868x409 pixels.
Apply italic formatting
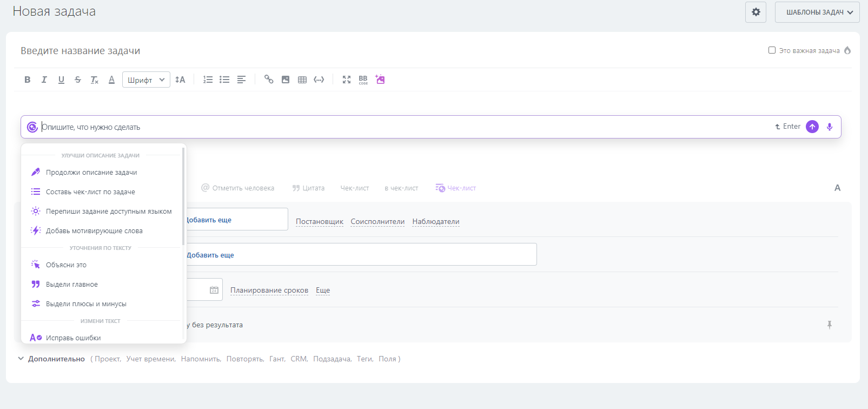tap(44, 80)
